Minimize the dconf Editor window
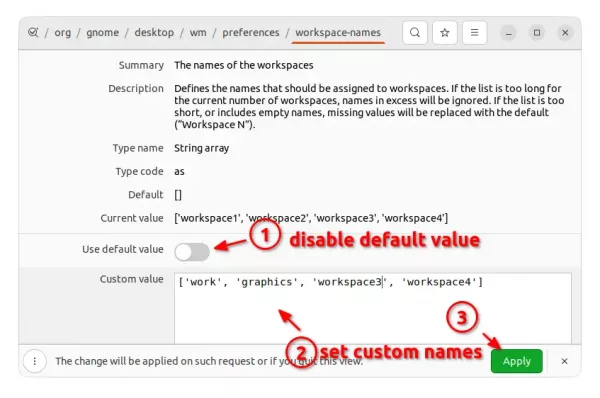The width and height of the screenshot is (600, 398). click(509, 33)
